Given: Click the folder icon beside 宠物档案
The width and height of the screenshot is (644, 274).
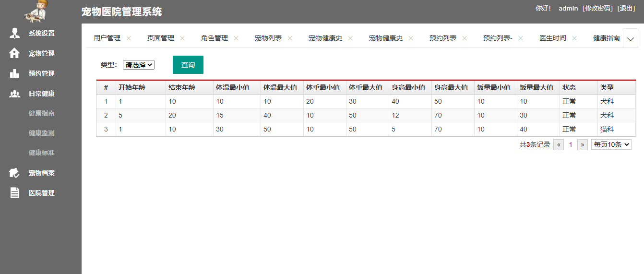Looking at the screenshot, I should (15, 173).
